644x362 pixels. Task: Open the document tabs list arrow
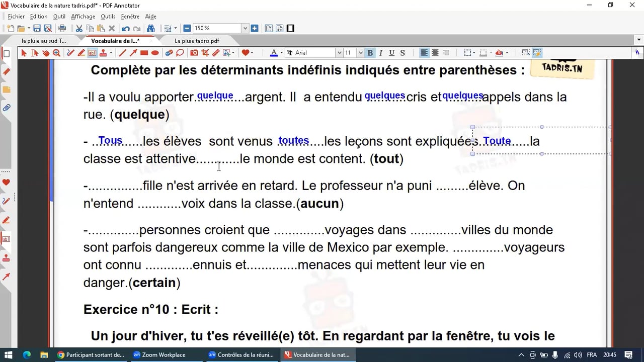[638, 40]
